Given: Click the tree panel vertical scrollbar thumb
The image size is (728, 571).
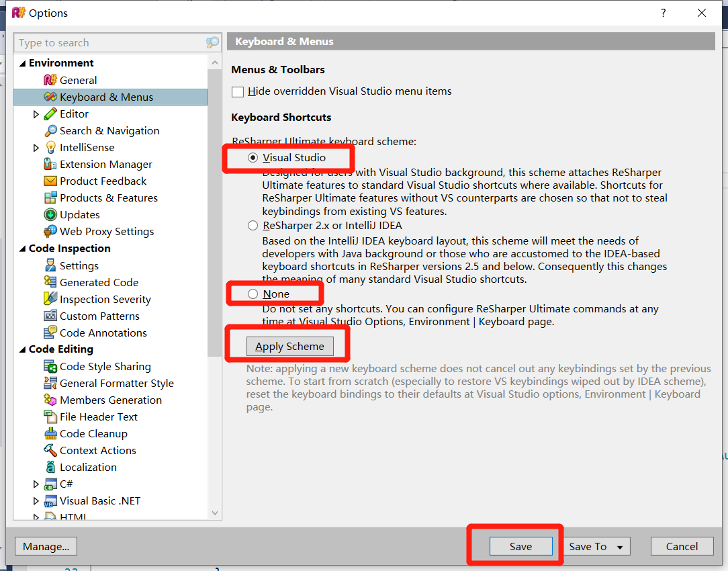Looking at the screenshot, I should pyautogui.click(x=214, y=213).
